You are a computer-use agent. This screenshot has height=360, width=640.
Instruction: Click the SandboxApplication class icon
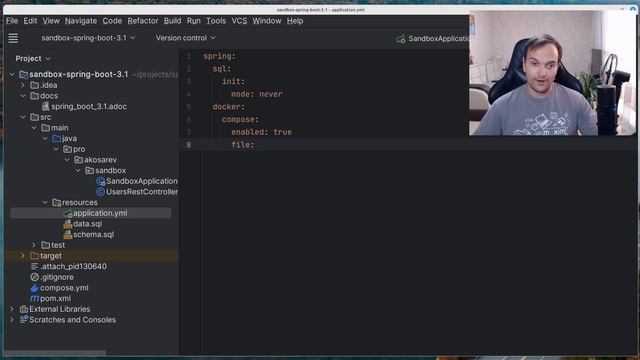pos(100,181)
